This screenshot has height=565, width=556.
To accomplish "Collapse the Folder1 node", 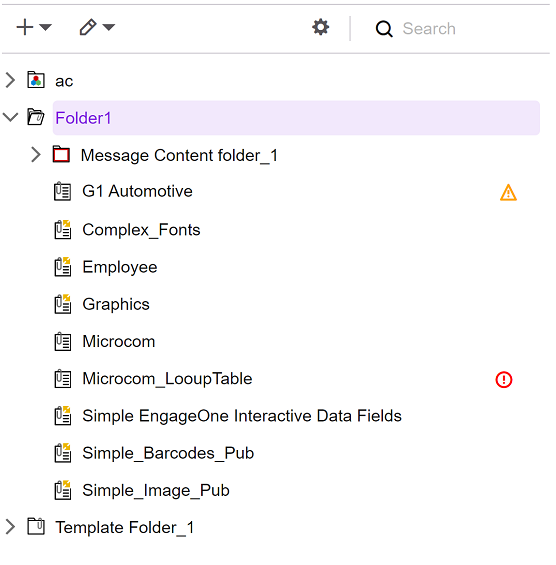I will 10,117.
